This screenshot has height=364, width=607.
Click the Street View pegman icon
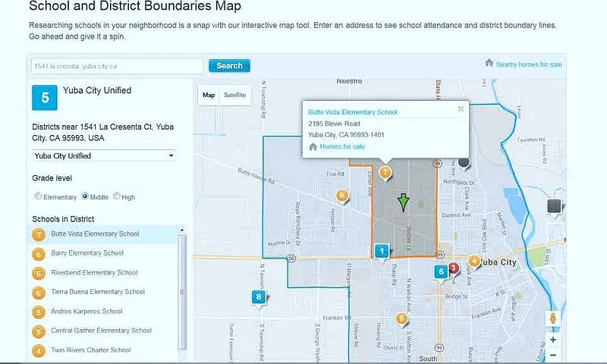point(553,318)
